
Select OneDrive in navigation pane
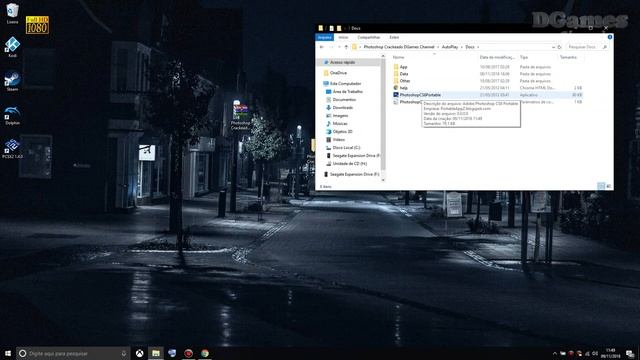coord(338,73)
